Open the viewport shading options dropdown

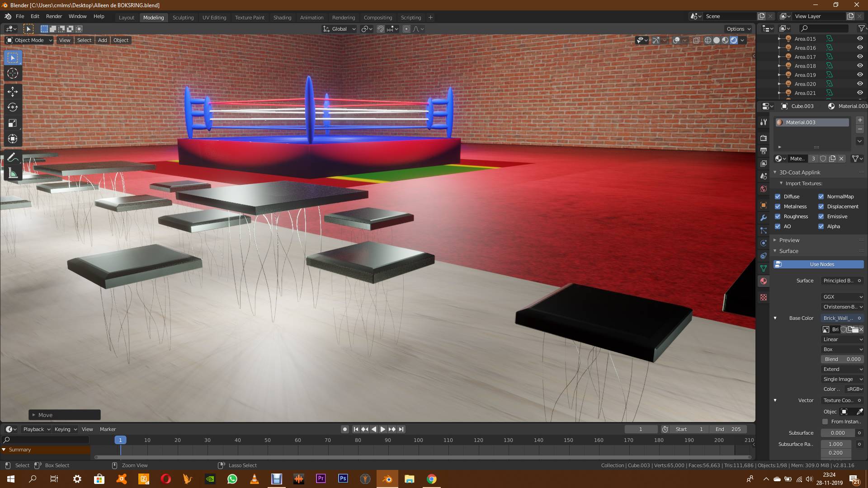742,40
